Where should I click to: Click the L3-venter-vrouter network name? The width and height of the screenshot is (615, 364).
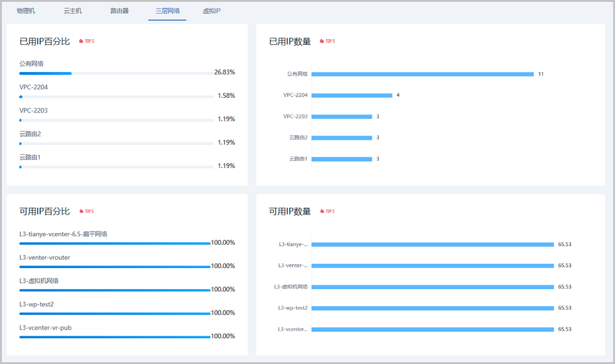pos(45,258)
